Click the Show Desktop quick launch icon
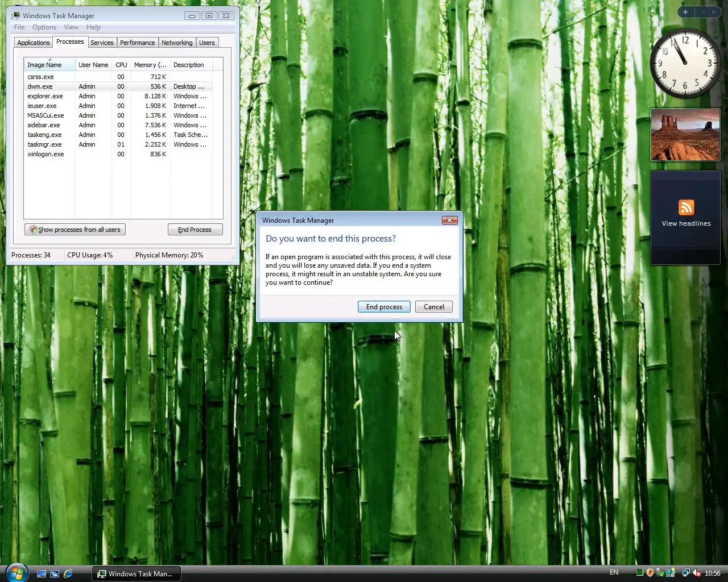 click(x=42, y=573)
